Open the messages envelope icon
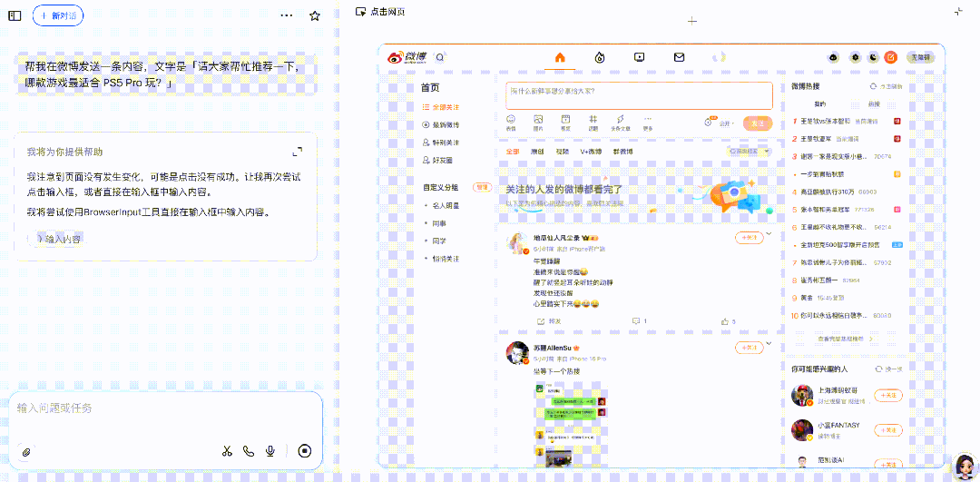Image resolution: width=980 pixels, height=482 pixels. pos(679,57)
